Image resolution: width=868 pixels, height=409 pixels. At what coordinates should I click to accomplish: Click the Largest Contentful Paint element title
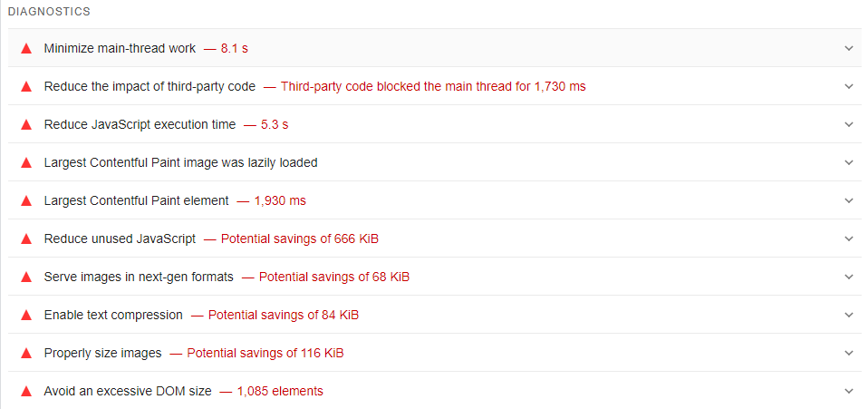point(136,200)
